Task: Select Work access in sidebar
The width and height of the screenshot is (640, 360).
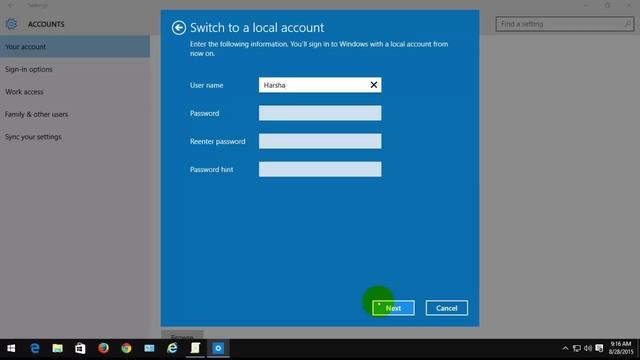Action: pyautogui.click(x=75, y=92)
